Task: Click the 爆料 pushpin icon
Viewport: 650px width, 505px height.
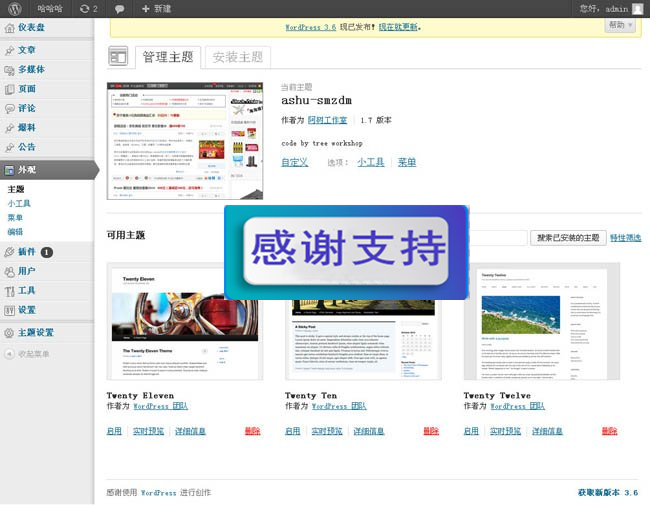Action: point(9,128)
